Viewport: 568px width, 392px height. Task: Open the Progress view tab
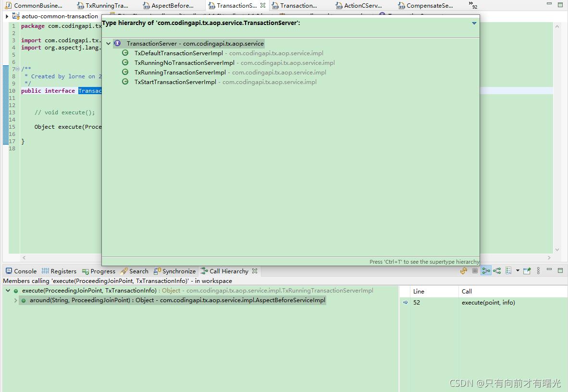99,271
